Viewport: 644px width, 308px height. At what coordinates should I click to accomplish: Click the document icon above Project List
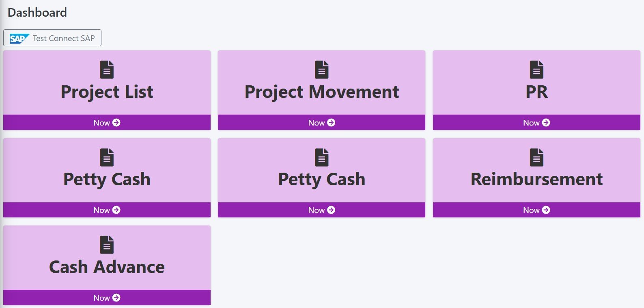coord(107,69)
